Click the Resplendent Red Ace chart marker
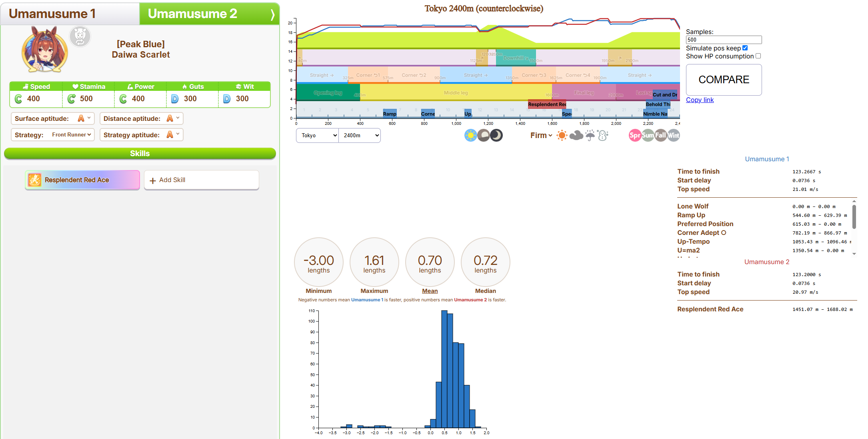 click(x=547, y=104)
